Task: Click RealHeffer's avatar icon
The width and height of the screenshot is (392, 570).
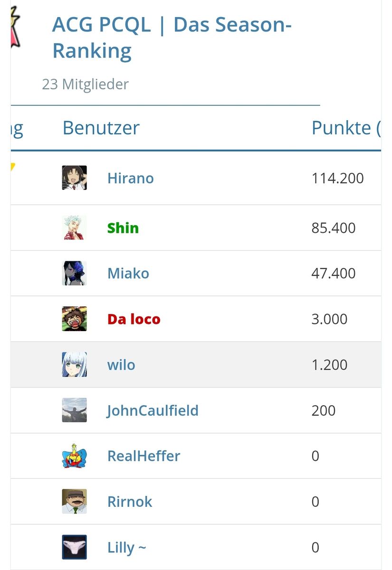Action: [x=74, y=456]
